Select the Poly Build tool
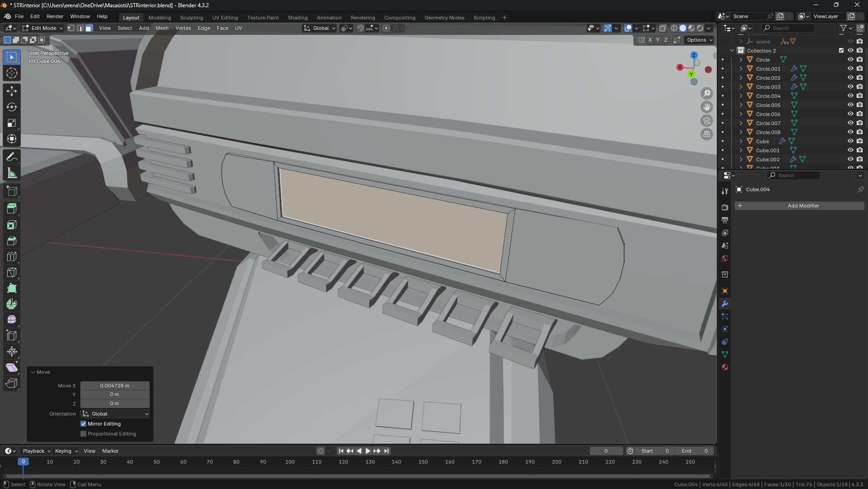 [x=12, y=288]
